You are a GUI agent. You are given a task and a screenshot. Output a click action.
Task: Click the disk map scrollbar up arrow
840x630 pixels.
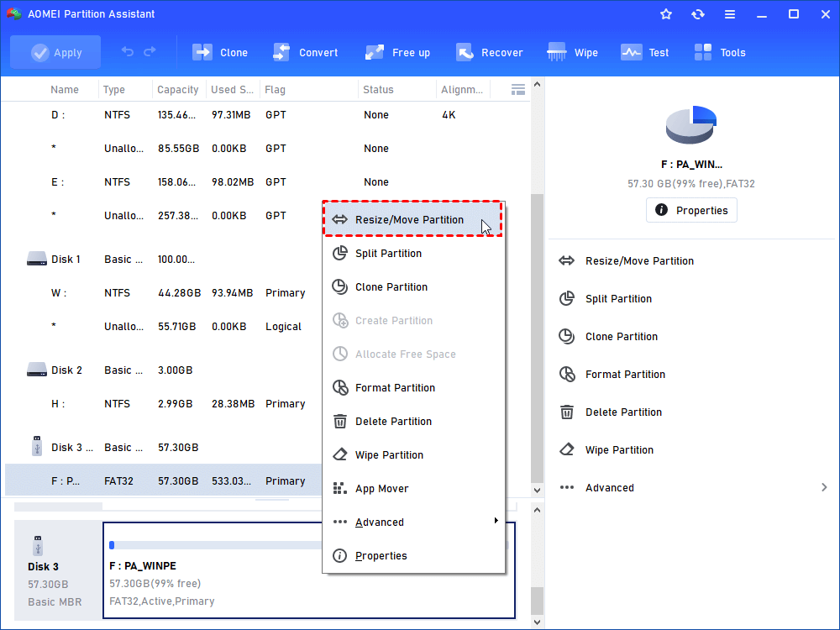coord(537,510)
